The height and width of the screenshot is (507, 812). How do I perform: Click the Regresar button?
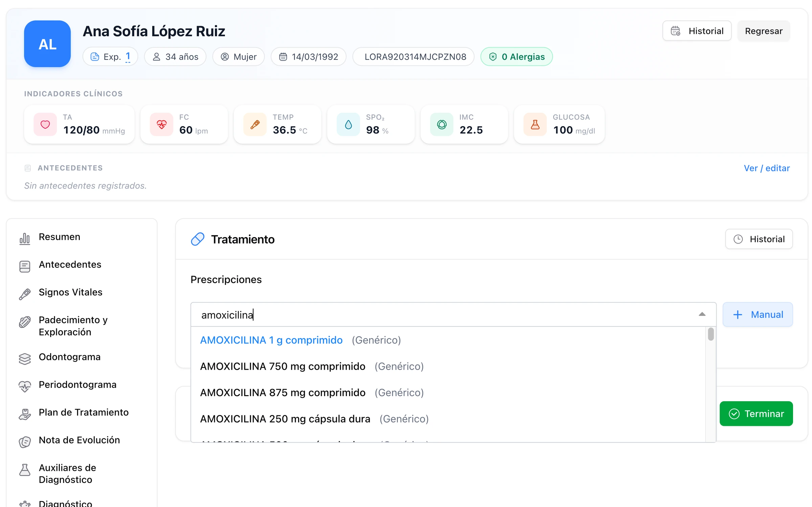pyautogui.click(x=763, y=31)
